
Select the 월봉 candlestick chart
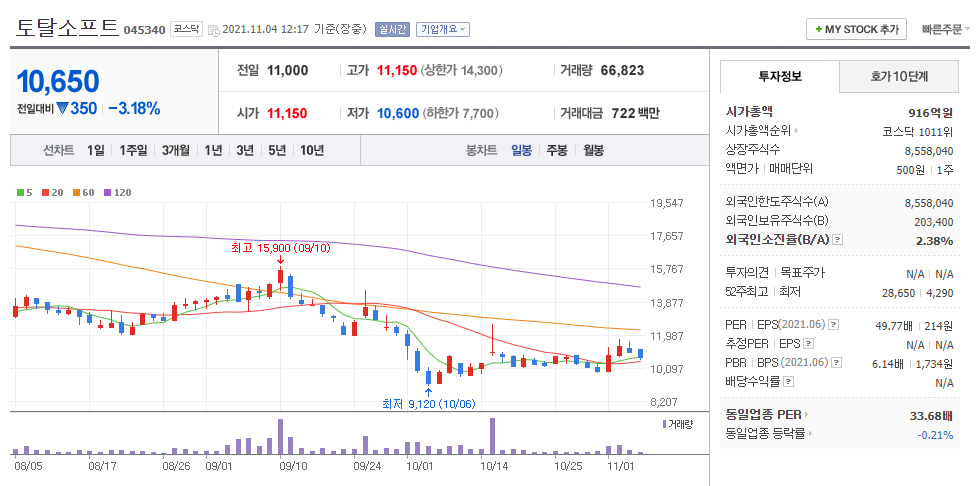(593, 150)
